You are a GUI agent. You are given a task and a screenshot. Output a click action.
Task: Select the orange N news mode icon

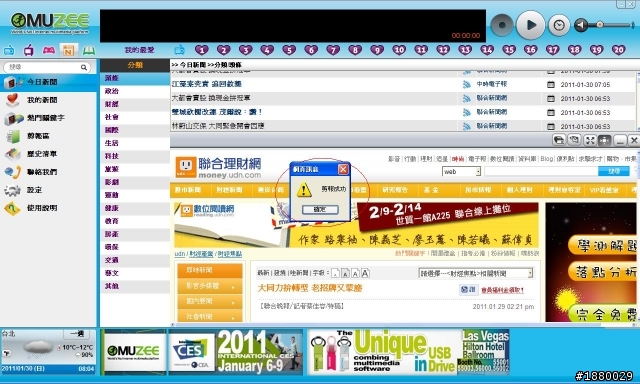tap(68, 50)
